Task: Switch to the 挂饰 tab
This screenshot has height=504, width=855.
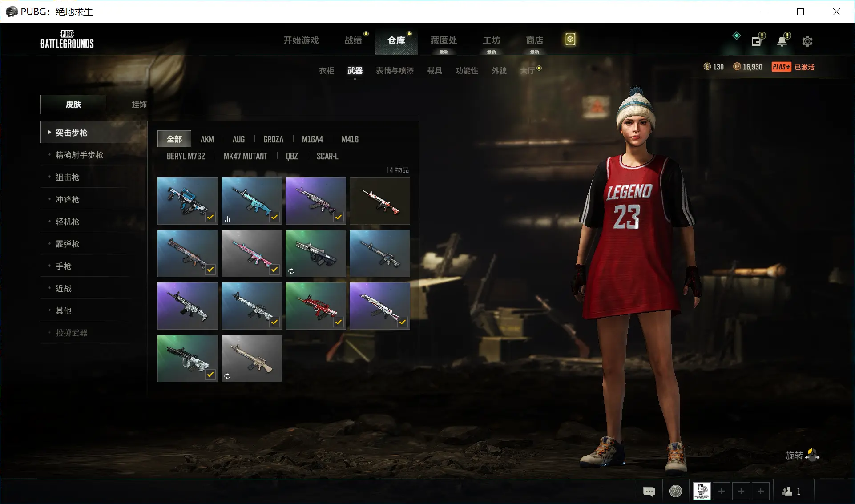Action: click(x=139, y=105)
